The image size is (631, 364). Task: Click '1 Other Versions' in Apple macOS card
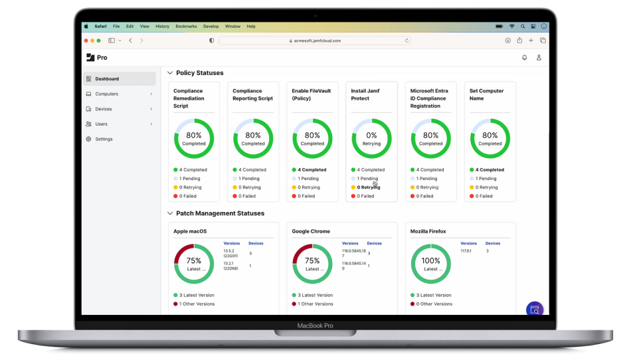tap(194, 304)
